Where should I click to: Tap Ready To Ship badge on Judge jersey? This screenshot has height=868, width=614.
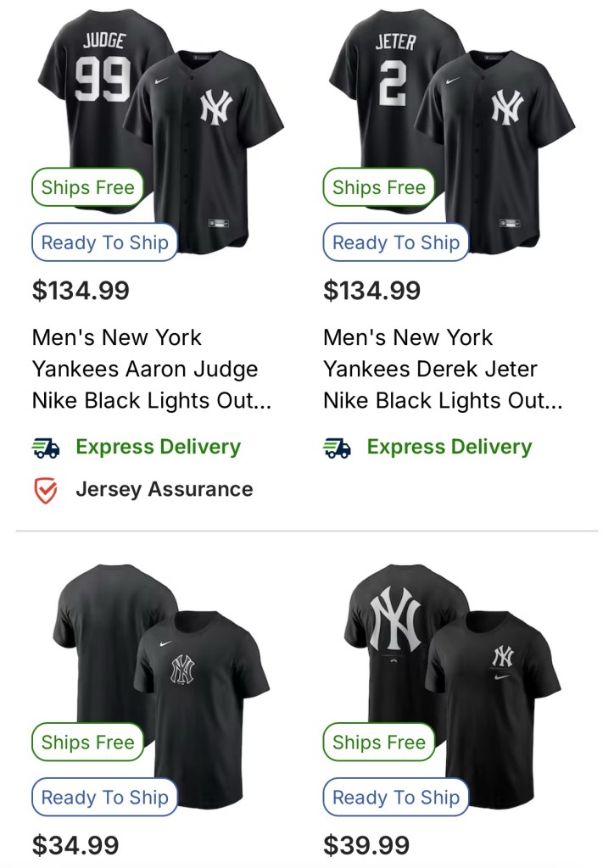point(104,242)
